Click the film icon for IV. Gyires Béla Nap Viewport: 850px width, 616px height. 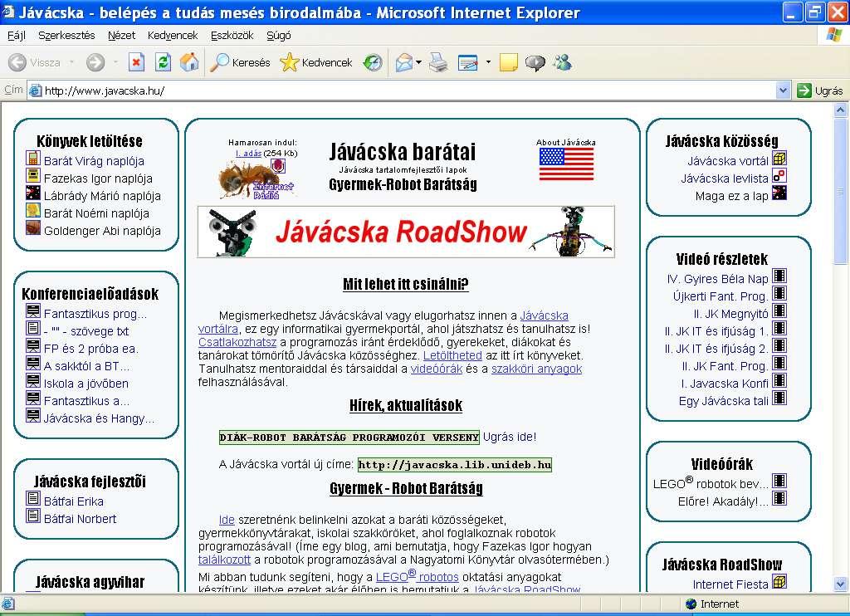tap(779, 276)
